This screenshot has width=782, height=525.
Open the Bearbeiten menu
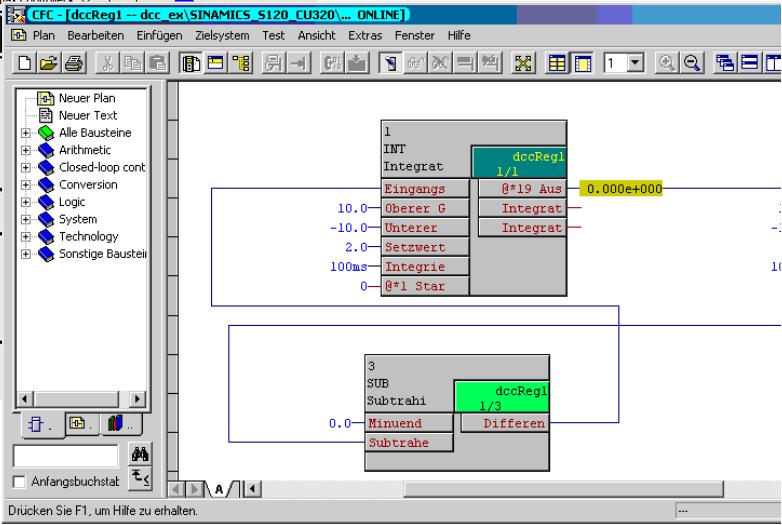pos(96,35)
